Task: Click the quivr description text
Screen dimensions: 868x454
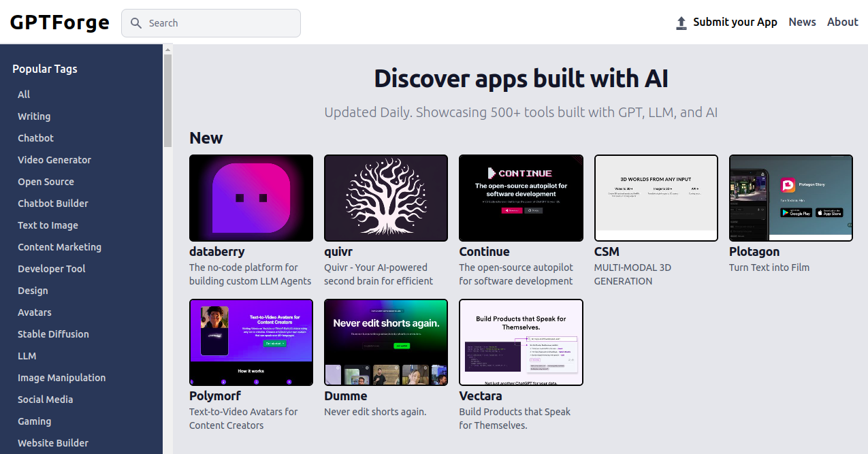Action: coord(379,274)
